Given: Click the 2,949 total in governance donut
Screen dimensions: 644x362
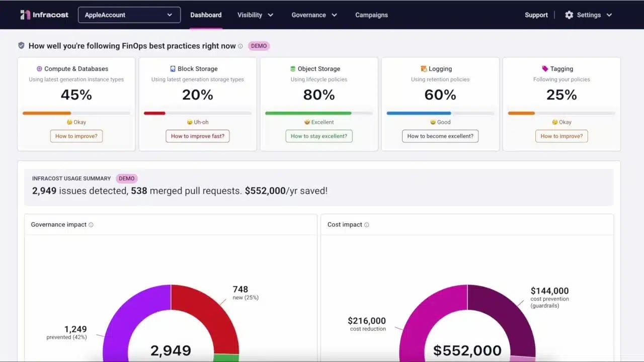Looking at the screenshot, I should pyautogui.click(x=171, y=350).
